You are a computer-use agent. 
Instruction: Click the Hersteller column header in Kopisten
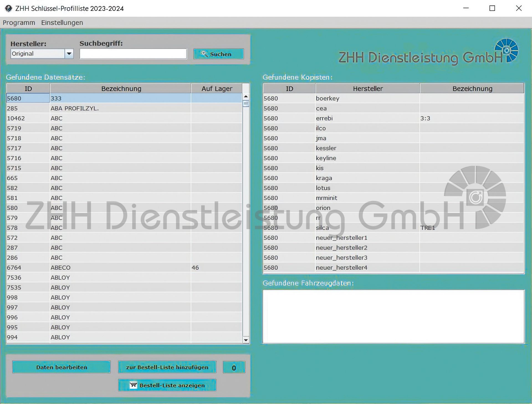(368, 88)
